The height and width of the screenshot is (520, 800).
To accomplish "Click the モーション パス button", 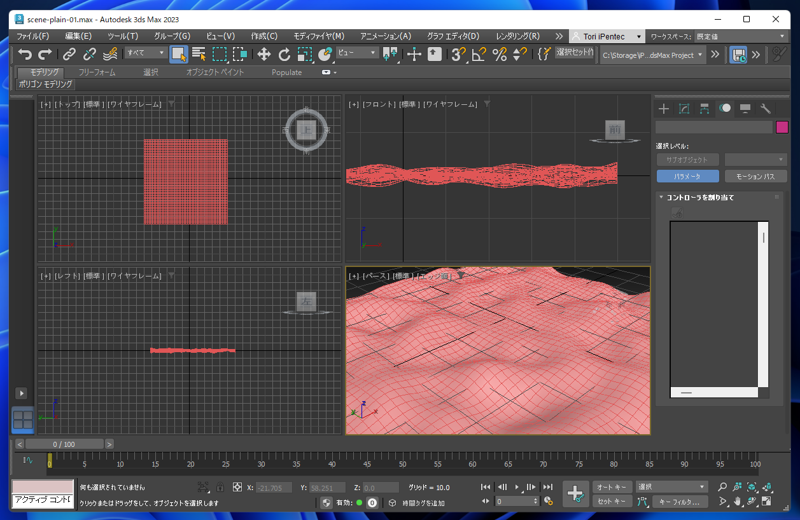I will (756, 177).
